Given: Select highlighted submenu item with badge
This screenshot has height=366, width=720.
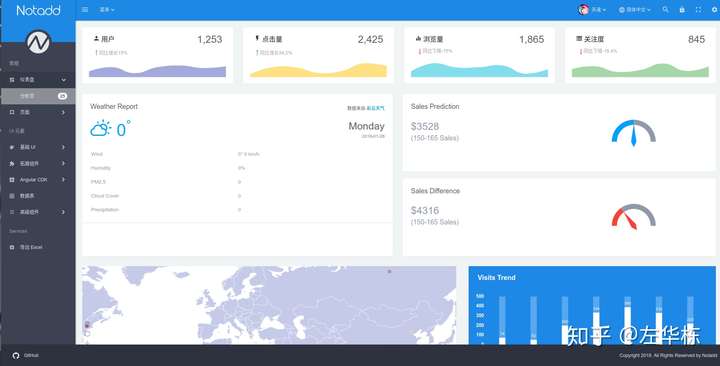Looking at the screenshot, I should pyautogui.click(x=38, y=96).
